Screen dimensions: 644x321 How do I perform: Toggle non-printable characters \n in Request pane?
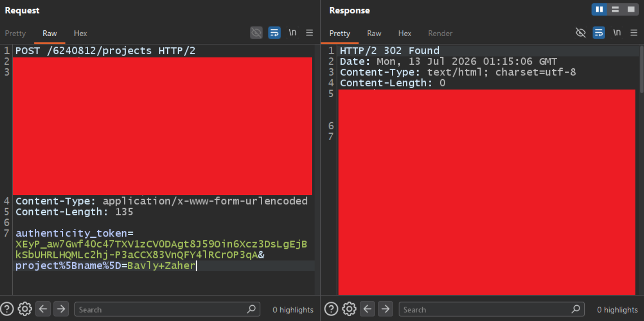[293, 33]
